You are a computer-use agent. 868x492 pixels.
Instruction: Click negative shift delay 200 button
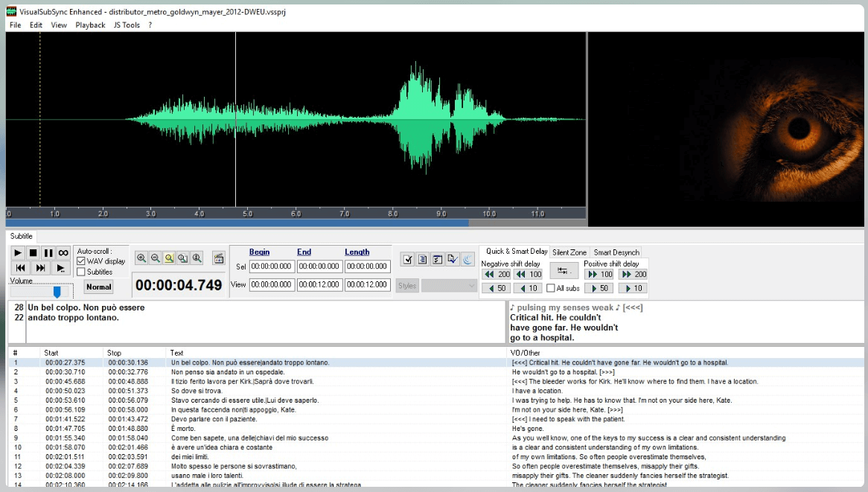point(497,275)
